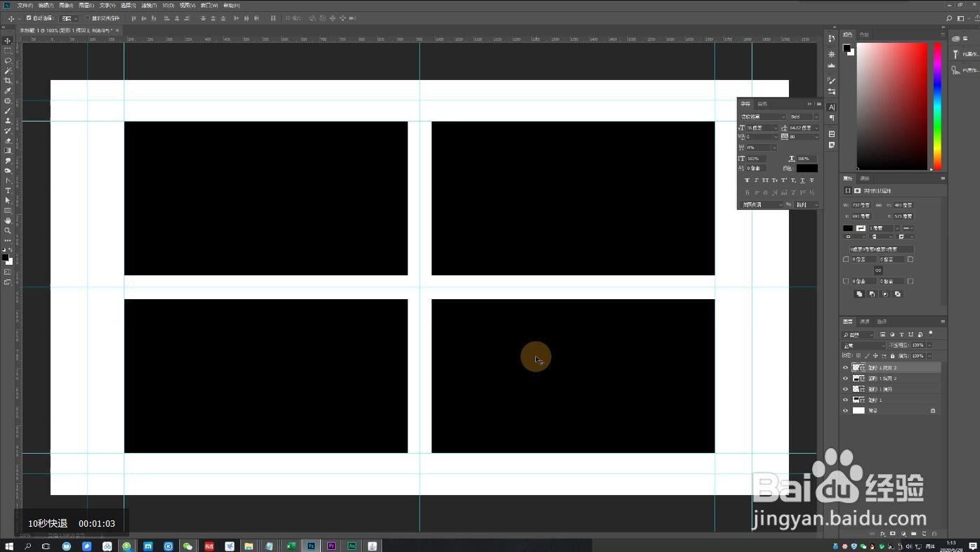980x552 pixels.
Task: Open the layer opacity dropdown arrow
Action: 929,346
